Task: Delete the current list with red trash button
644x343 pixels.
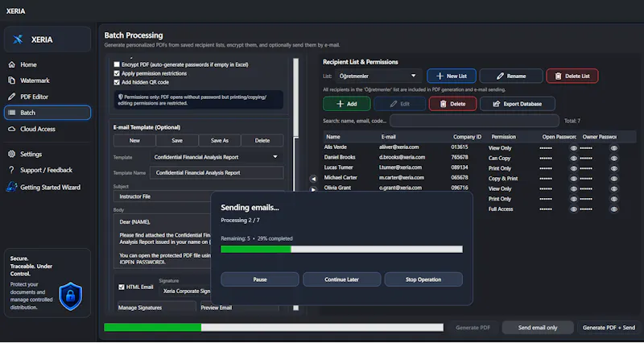Action: [x=572, y=76]
